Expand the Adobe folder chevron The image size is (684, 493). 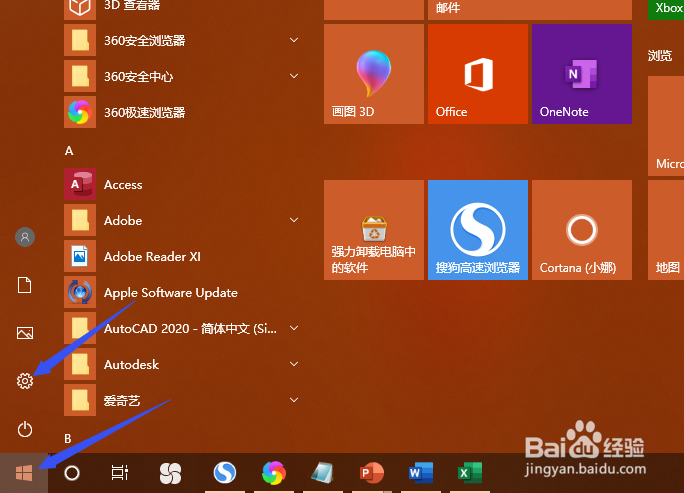[x=294, y=220]
